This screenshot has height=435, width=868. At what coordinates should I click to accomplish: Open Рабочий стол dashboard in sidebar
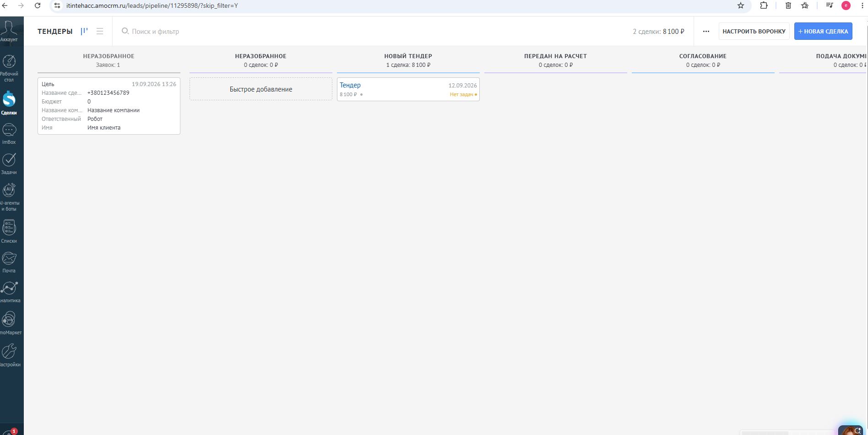point(9,69)
